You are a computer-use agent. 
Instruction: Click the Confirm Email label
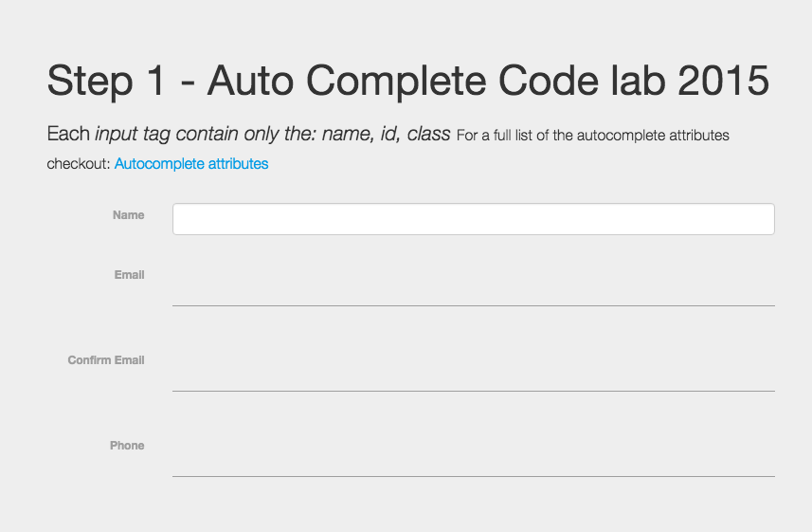106,360
